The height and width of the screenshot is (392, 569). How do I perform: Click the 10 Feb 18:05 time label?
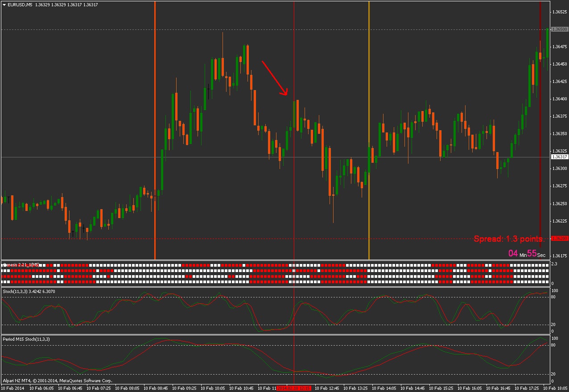pyautogui.click(x=555, y=388)
